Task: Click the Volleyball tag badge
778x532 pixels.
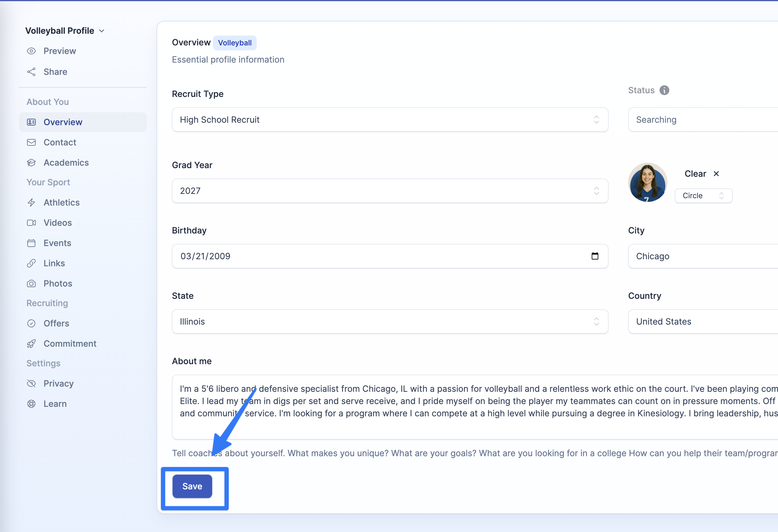Action: click(x=235, y=43)
